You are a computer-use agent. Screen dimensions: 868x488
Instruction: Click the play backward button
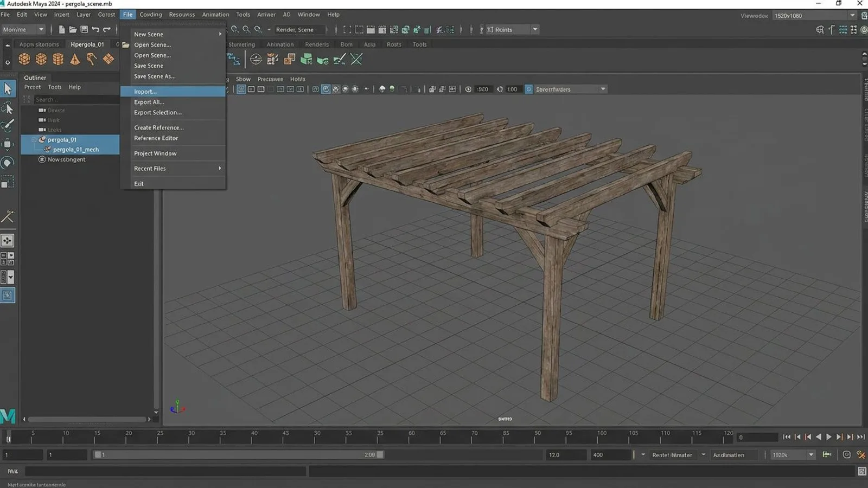point(819,437)
